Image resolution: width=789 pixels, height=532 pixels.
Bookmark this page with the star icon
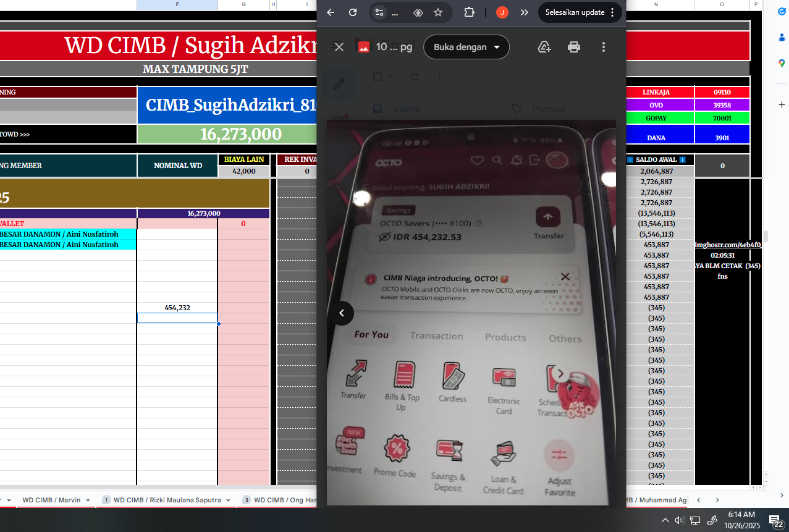[x=438, y=12]
